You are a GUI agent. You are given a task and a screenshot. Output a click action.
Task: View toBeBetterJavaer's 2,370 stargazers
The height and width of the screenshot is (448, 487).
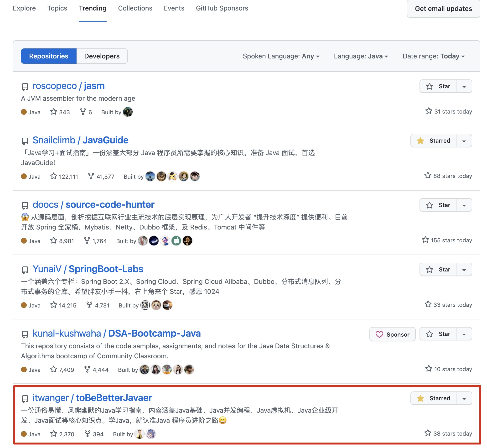coord(62,434)
